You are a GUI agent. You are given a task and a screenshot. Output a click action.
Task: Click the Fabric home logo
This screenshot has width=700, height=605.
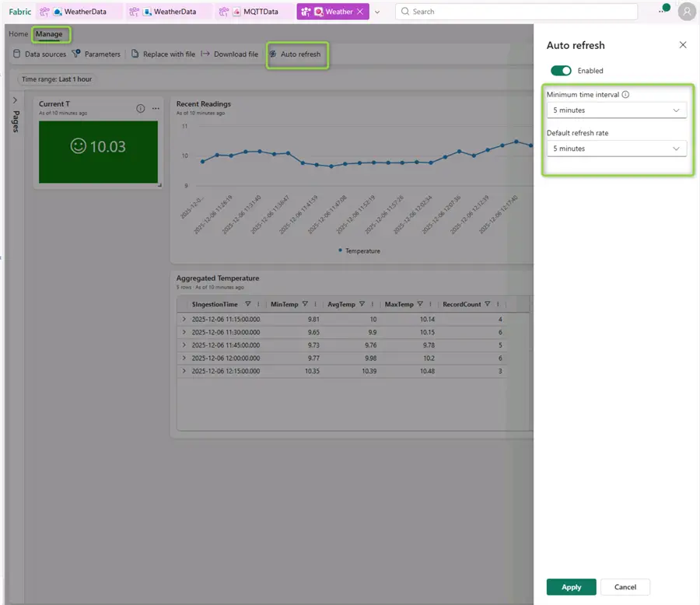[20, 12]
